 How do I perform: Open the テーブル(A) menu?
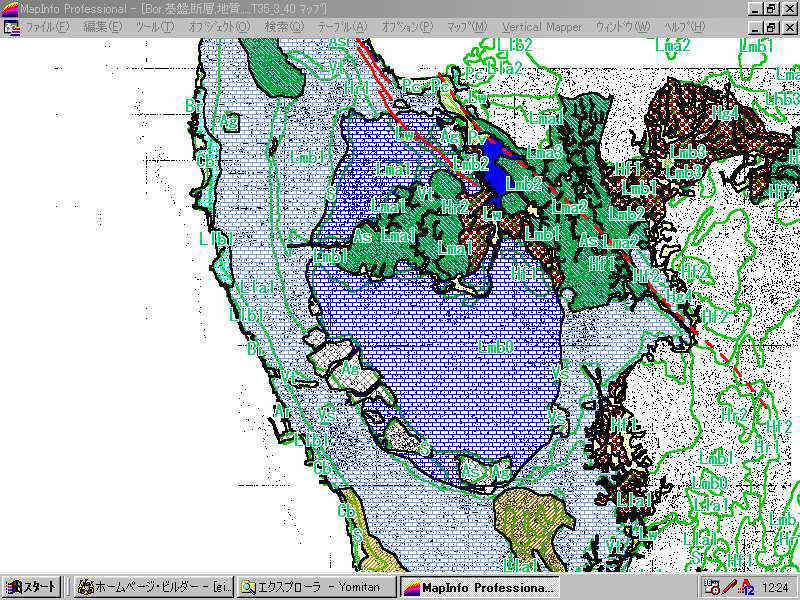coord(343,27)
